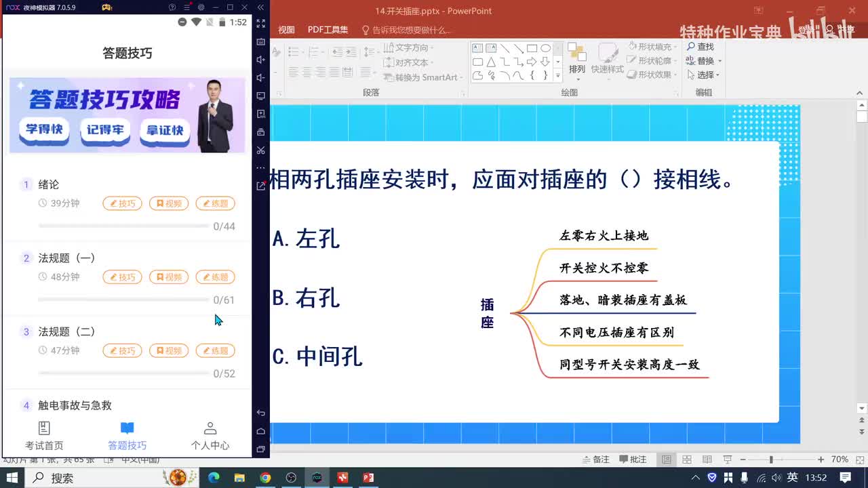Select the horizontal text box shape
Viewport: 868px width, 488px height.
tap(477, 48)
